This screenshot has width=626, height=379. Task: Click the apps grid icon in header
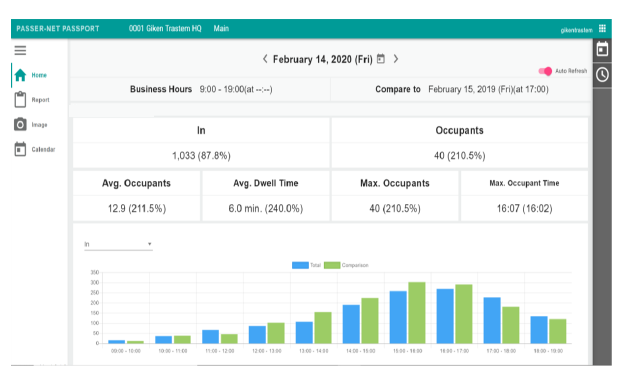602,28
